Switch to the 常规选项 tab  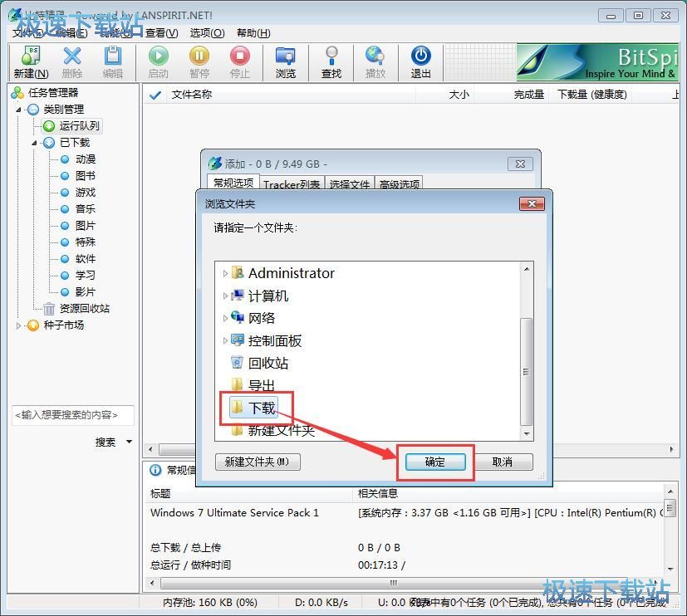(233, 183)
